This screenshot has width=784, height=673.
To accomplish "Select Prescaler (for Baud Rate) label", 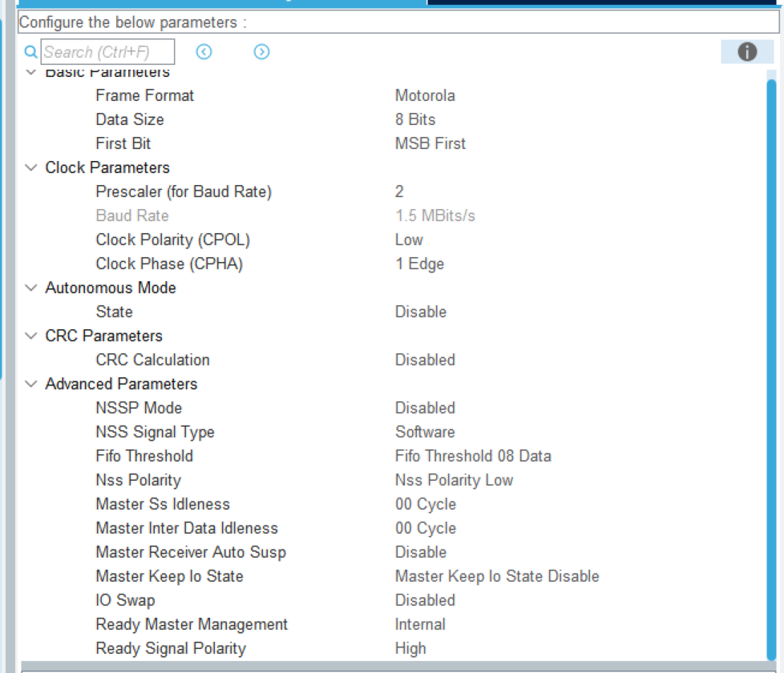I will coord(184,191).
